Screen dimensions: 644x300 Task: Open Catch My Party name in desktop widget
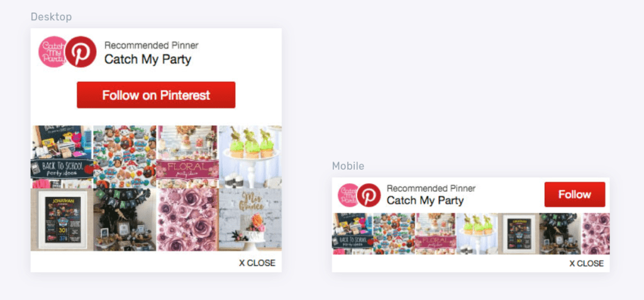coord(148,60)
